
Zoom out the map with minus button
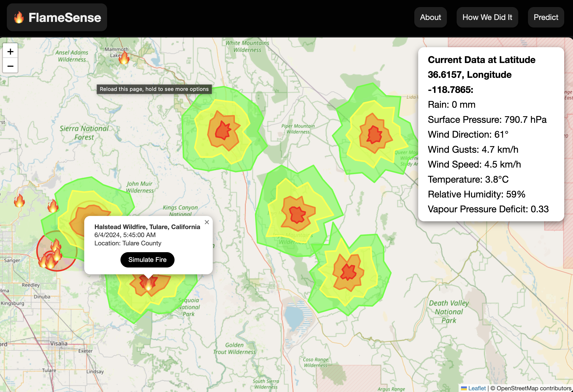click(10, 66)
